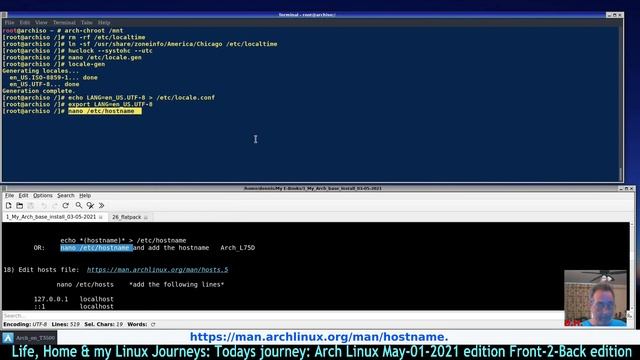Open the Terminal window File menu
The height and width of the screenshot is (360, 640).
click(x=9, y=22)
